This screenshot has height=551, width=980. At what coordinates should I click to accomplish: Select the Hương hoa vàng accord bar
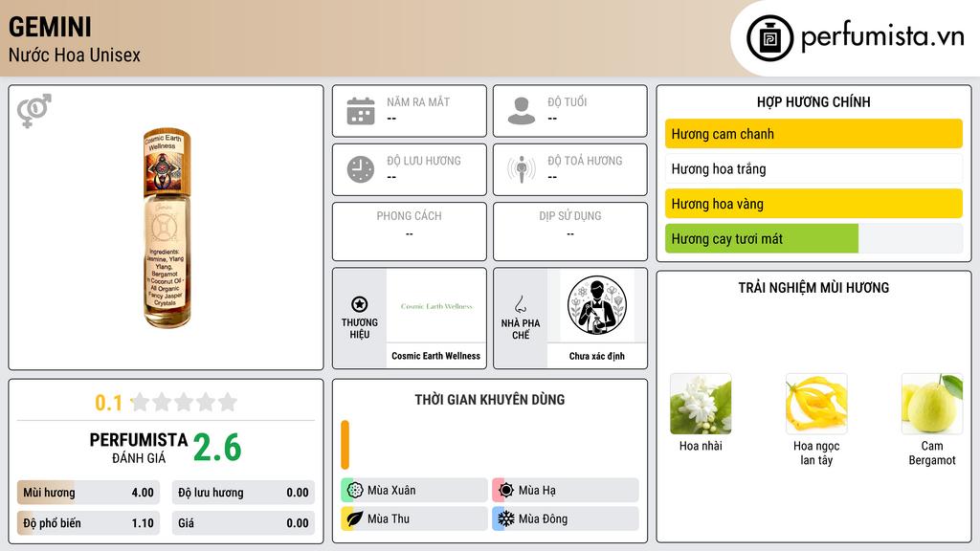click(813, 204)
